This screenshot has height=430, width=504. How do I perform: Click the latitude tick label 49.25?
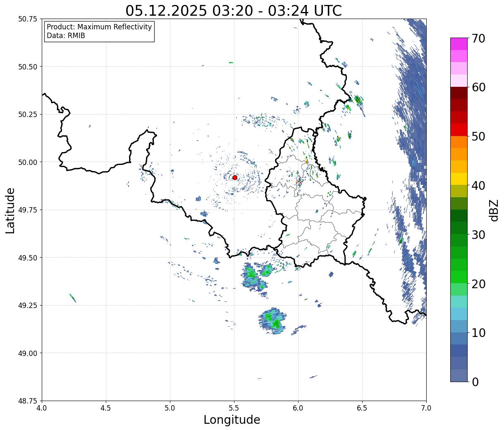coord(28,306)
